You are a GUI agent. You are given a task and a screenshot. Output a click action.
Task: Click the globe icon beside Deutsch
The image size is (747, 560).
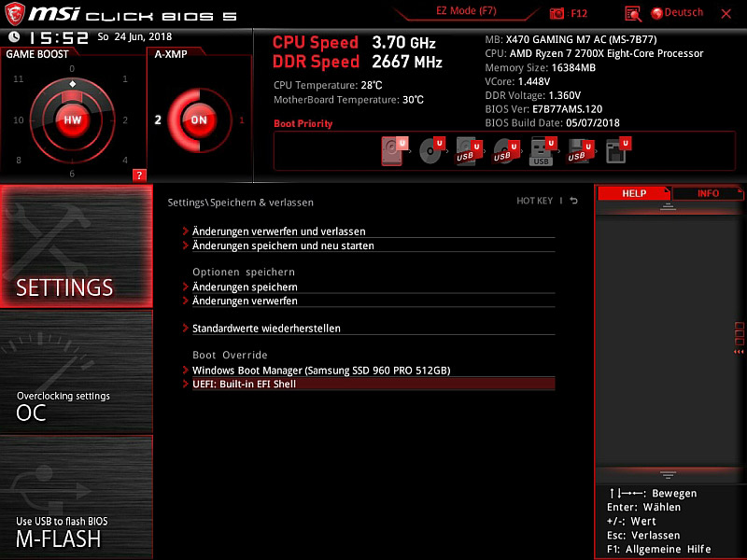[x=656, y=13]
